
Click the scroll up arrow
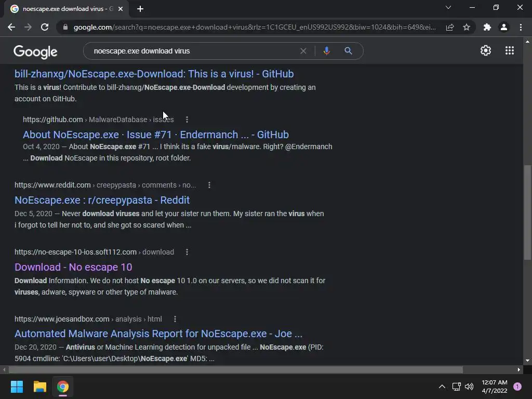pos(527,42)
